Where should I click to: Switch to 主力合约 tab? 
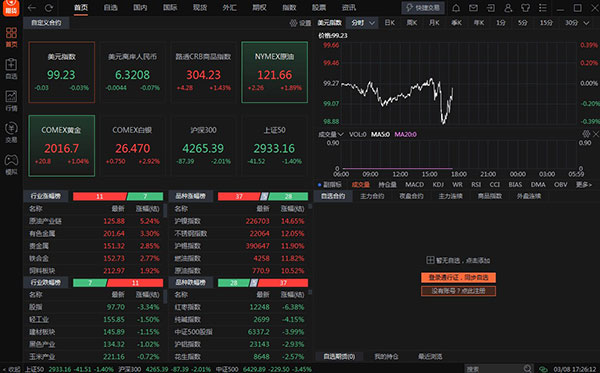372,196
